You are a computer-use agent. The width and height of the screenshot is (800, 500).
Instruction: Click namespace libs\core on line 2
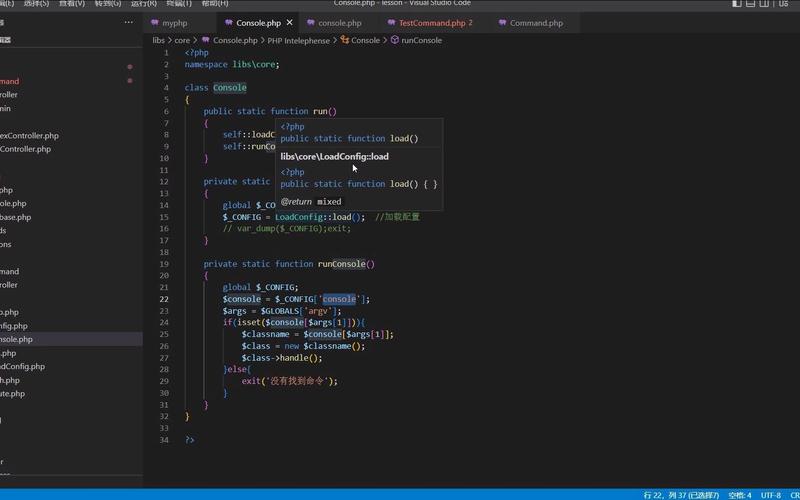232,64
